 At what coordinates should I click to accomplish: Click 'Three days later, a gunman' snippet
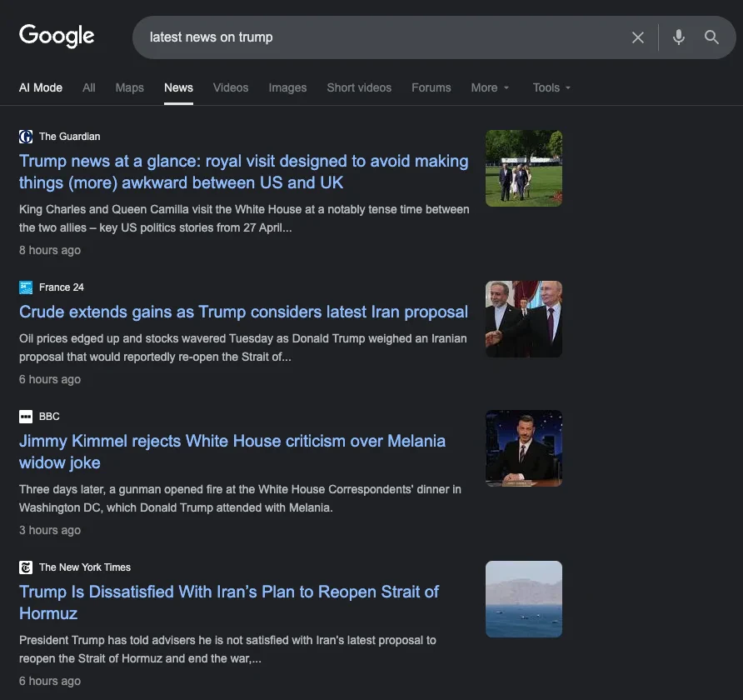pyautogui.click(x=240, y=498)
